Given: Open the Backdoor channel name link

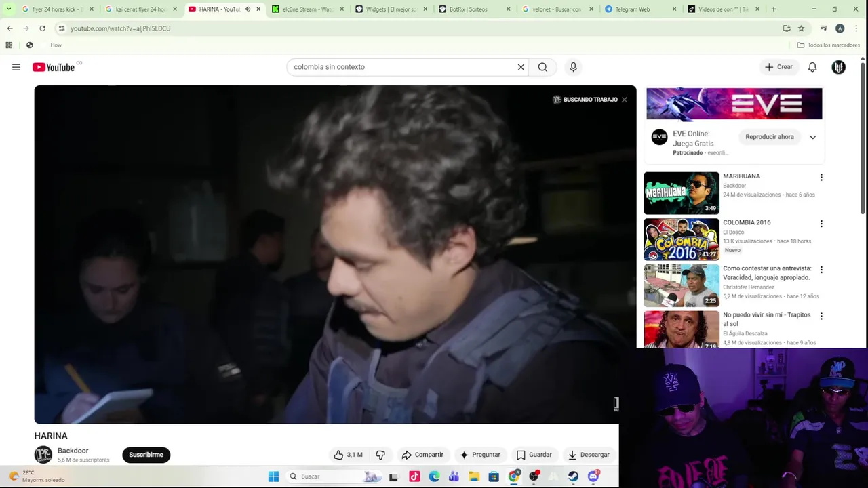Looking at the screenshot, I should (73, 451).
